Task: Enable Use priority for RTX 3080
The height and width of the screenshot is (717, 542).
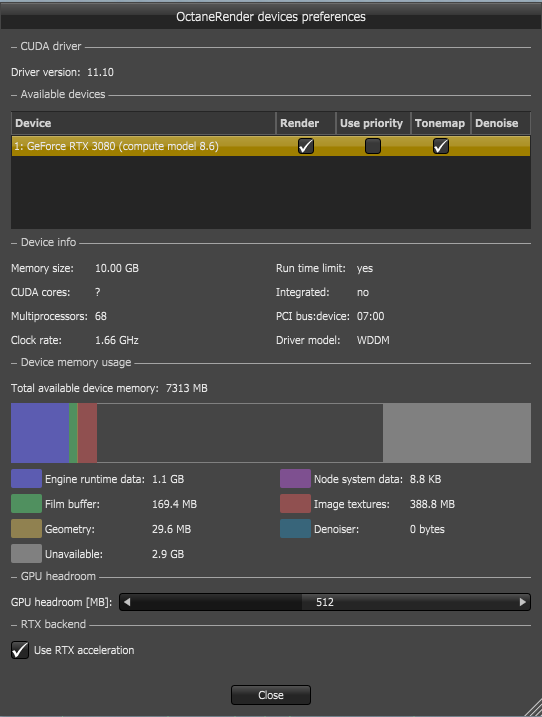Action: [x=373, y=146]
